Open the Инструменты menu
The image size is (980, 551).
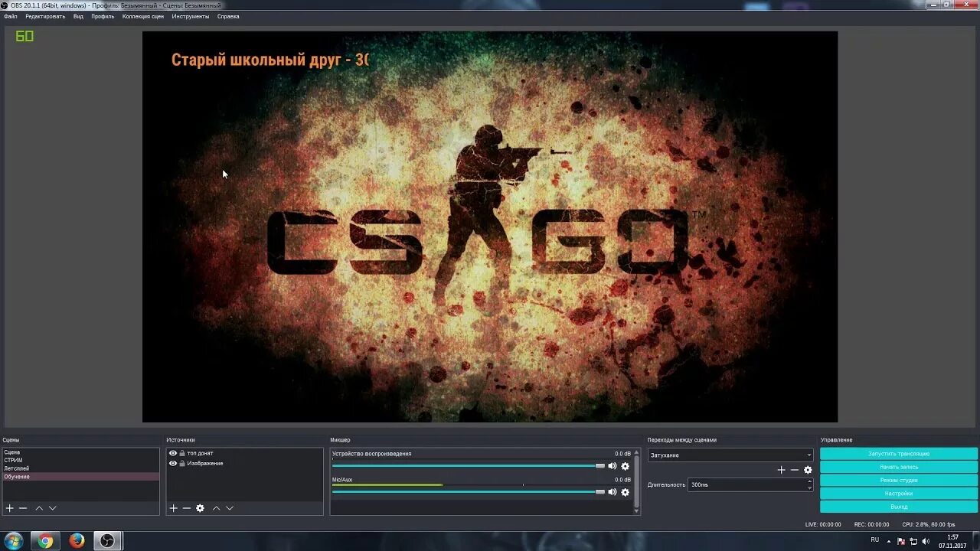[191, 16]
